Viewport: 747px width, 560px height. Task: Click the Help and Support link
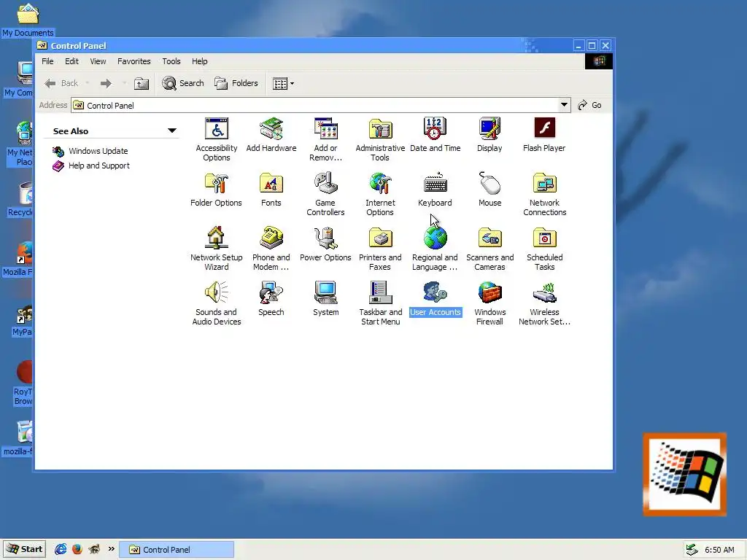pyautogui.click(x=99, y=166)
